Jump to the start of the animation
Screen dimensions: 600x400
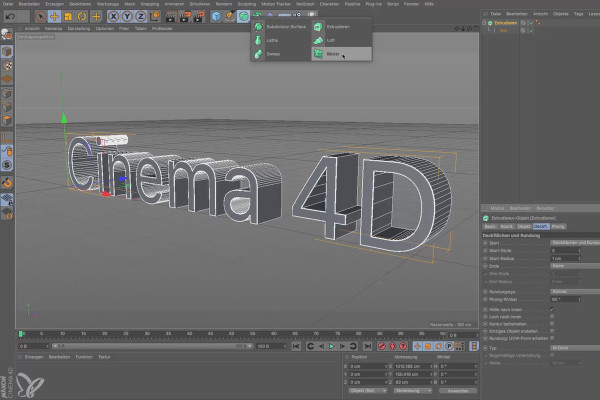click(296, 346)
